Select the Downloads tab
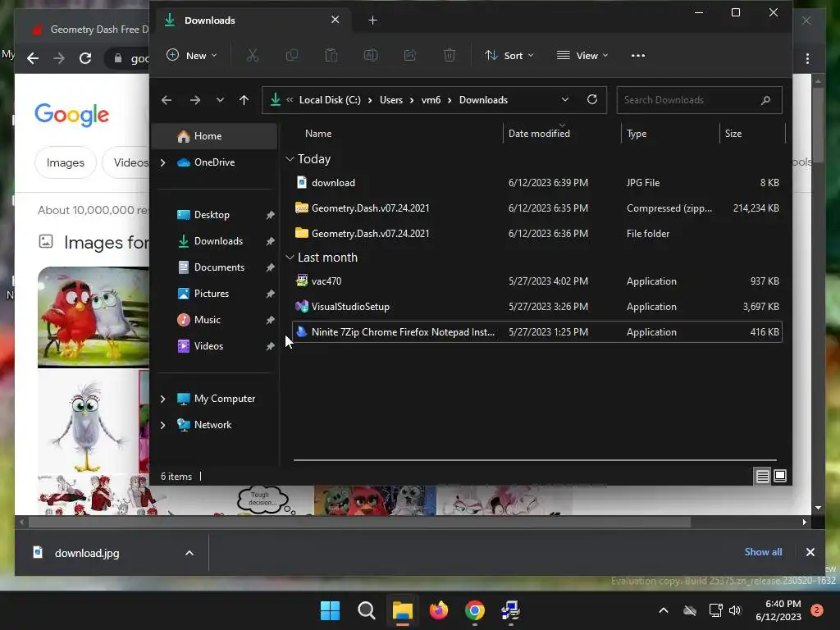Image resolution: width=840 pixels, height=630 pixels. click(x=251, y=21)
